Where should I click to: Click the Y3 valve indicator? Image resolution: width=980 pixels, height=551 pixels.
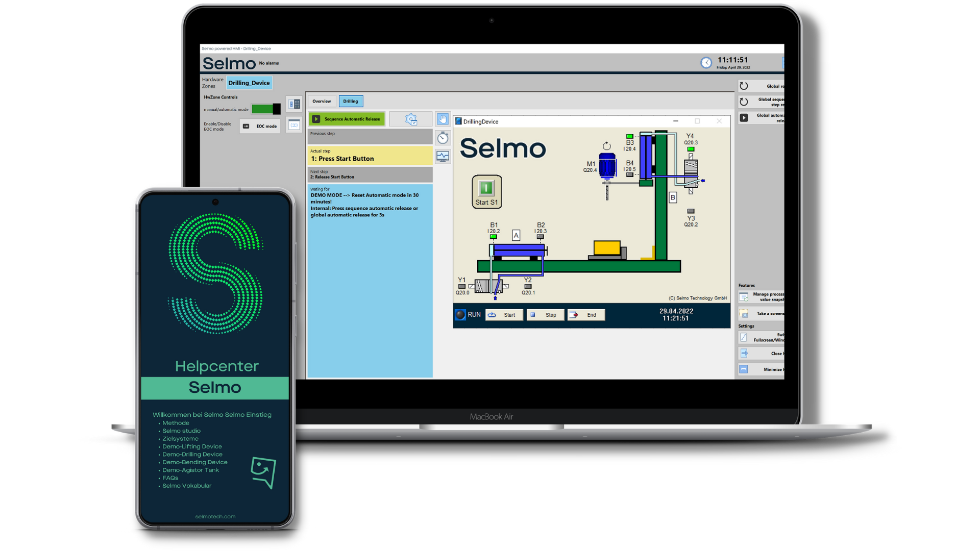click(691, 211)
